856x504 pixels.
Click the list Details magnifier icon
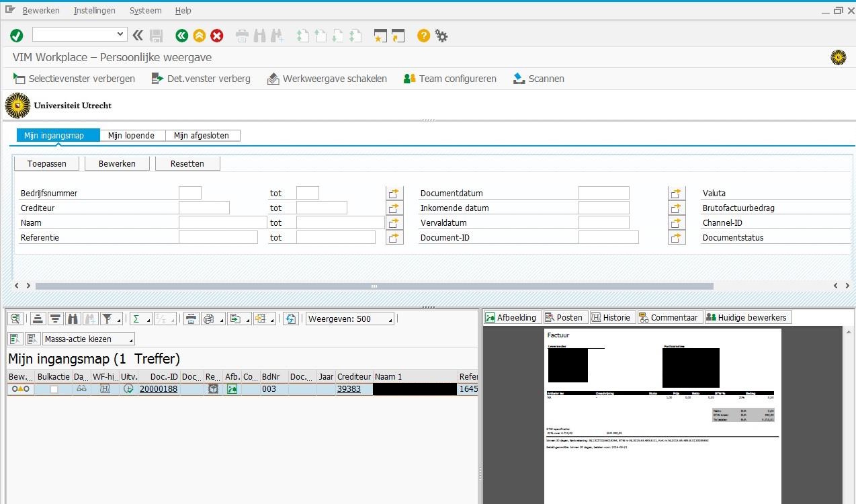tap(15, 319)
